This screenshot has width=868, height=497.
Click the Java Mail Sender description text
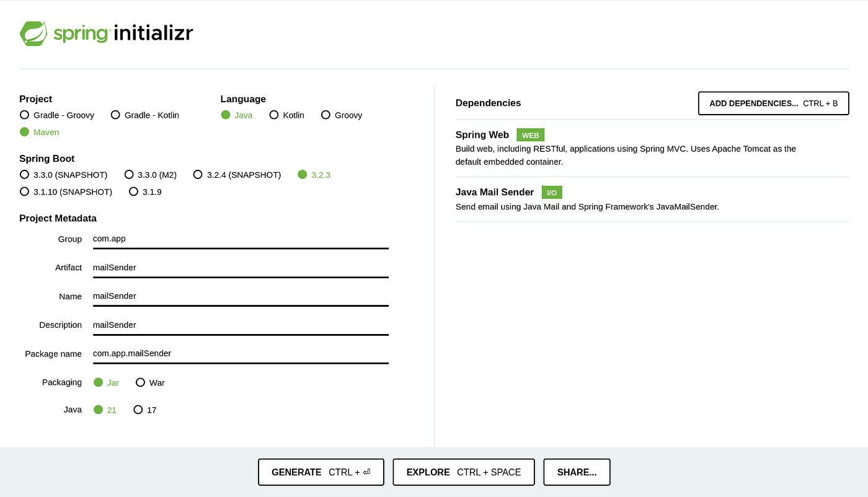587,207
